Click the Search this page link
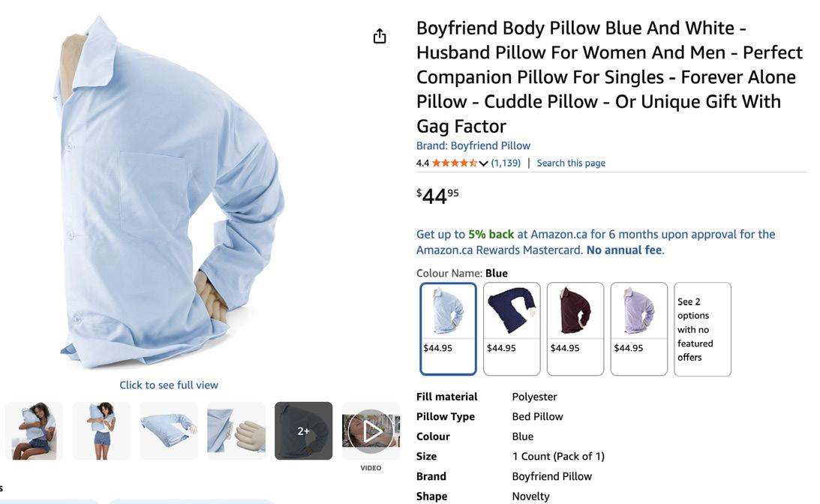The height and width of the screenshot is (504, 820). click(571, 163)
